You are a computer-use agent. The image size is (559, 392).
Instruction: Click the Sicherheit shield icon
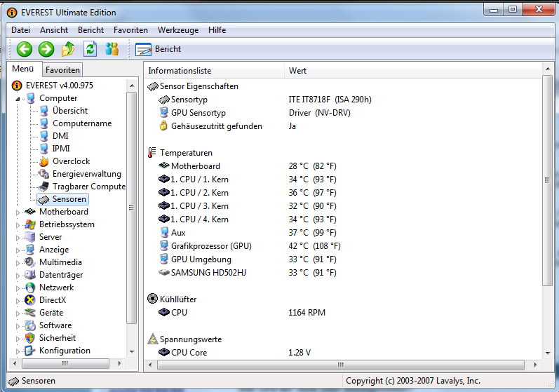click(x=30, y=338)
